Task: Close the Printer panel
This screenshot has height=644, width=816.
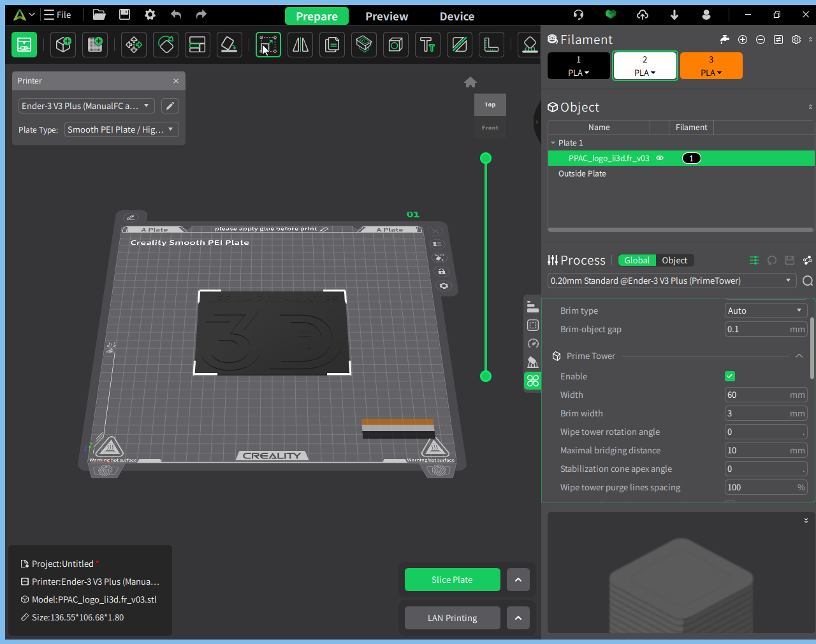Action: pyautogui.click(x=176, y=81)
